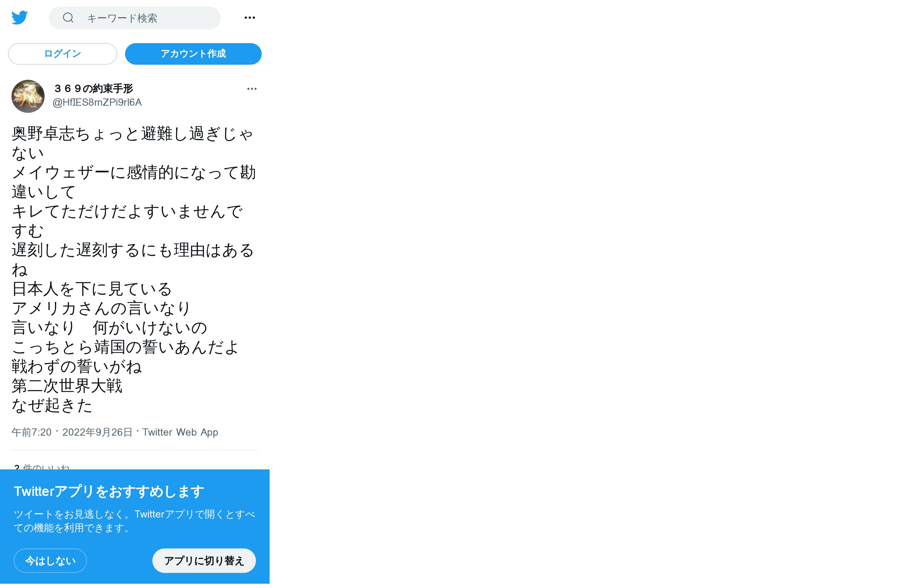Open the tweet's three-dot options menu
Image resolution: width=923 pixels, height=588 pixels.
point(252,89)
